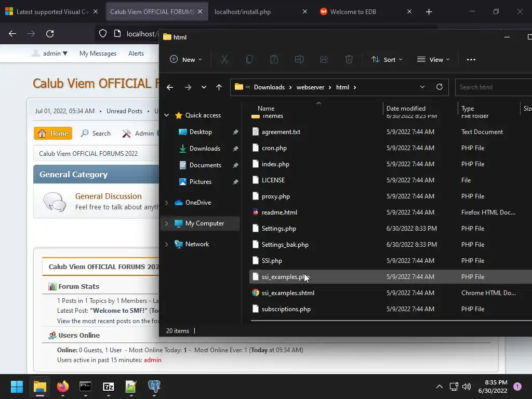Refresh the html folder view
Image resolution: width=532 pixels, height=399 pixels.
[x=440, y=87]
